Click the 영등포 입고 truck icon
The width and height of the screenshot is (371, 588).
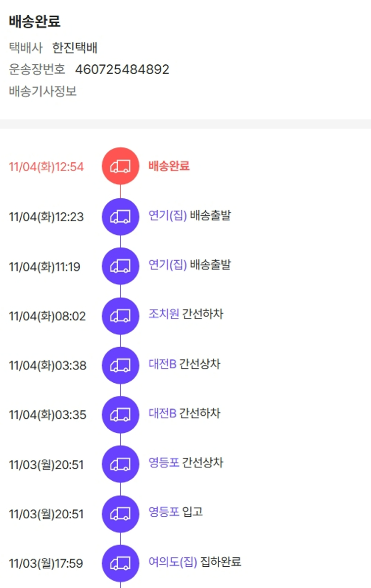120,514
